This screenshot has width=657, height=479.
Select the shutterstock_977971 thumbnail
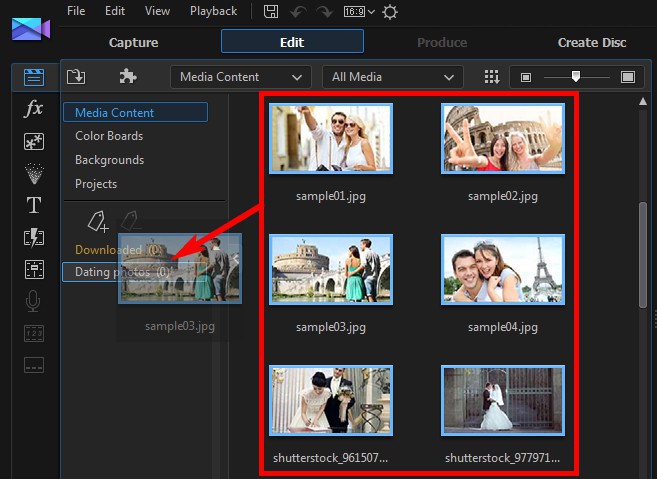click(x=503, y=400)
